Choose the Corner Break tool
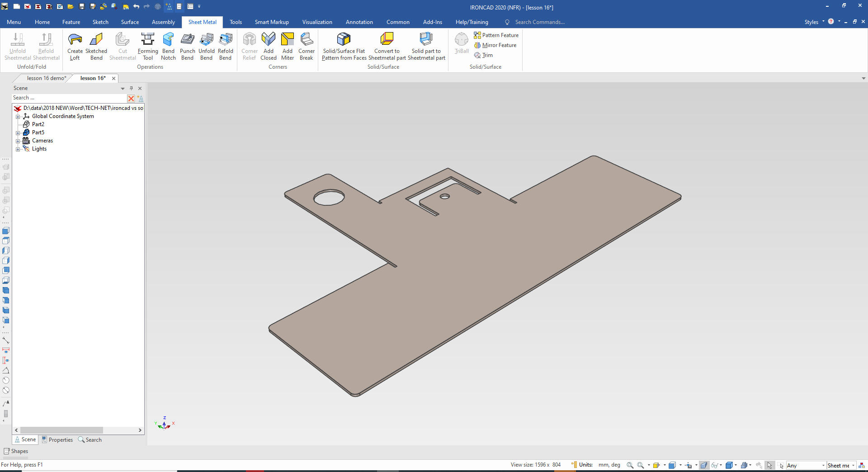 [x=307, y=47]
